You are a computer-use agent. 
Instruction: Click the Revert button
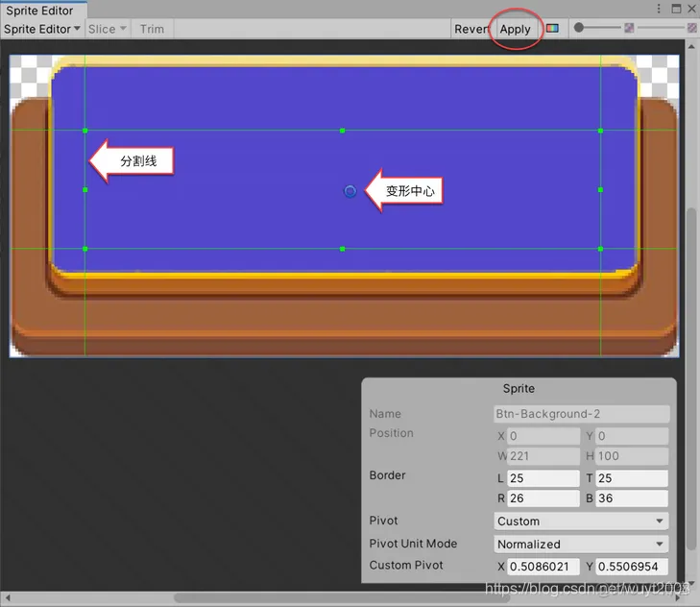472,29
